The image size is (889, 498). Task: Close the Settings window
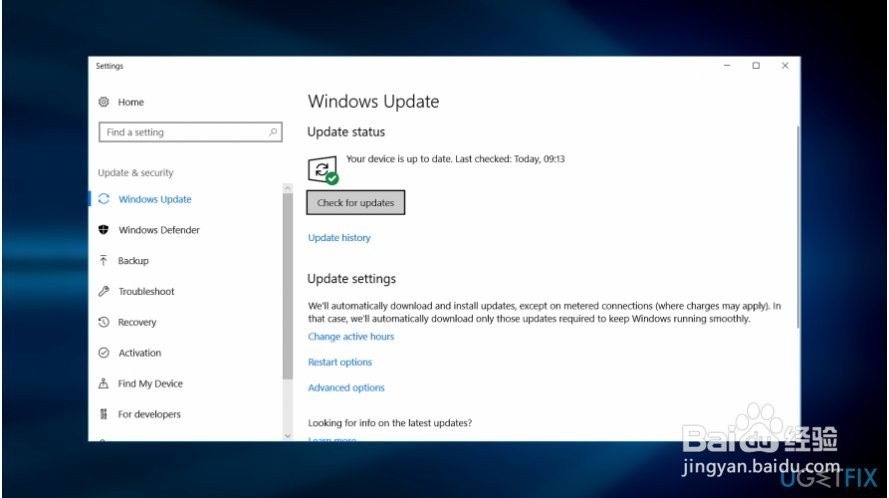coord(785,66)
